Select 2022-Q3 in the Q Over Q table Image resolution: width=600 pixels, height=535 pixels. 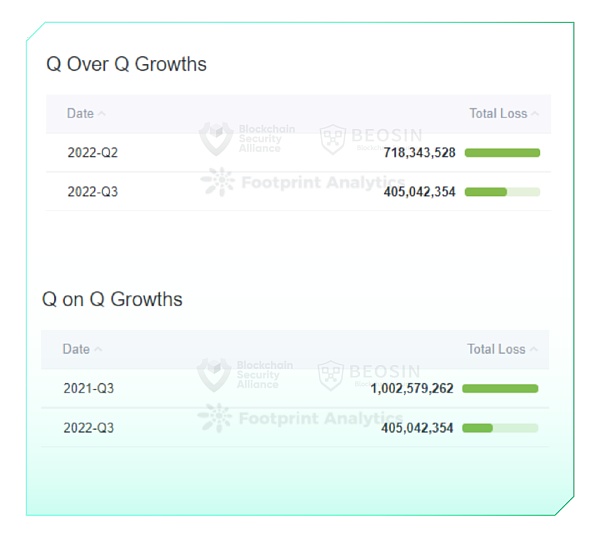point(92,191)
